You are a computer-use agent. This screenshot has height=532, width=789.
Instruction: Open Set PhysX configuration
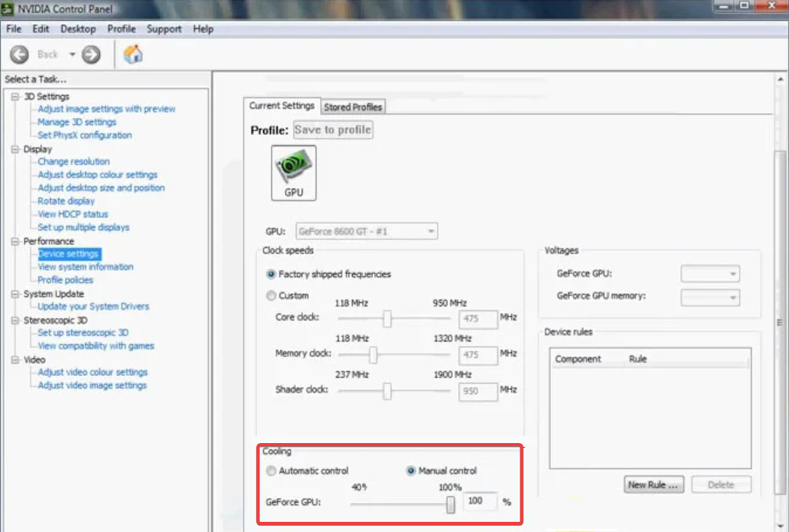click(84, 135)
